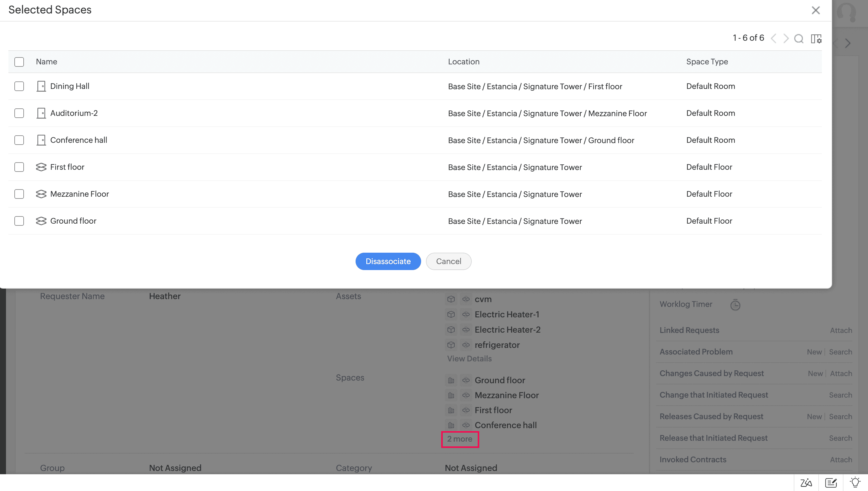Click the lightbulb tips icon
Image resolution: width=868 pixels, height=491 pixels.
855,482
